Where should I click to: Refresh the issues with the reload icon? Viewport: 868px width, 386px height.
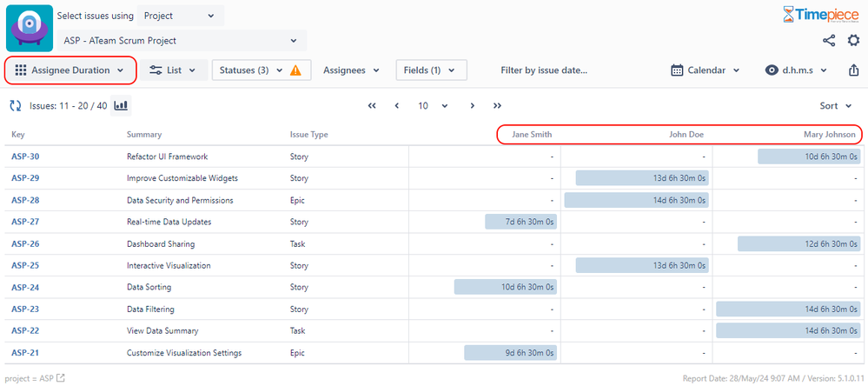(x=15, y=105)
